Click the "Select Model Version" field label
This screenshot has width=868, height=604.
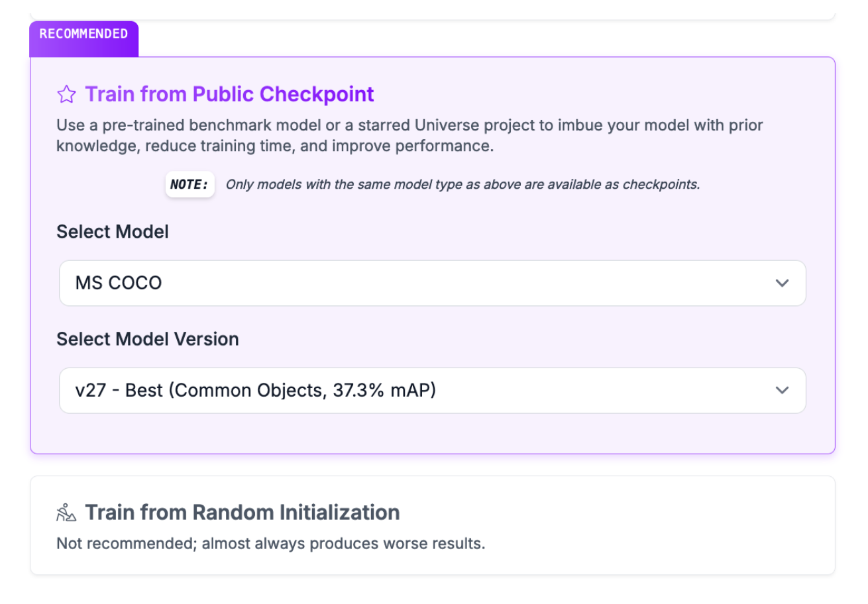click(148, 339)
